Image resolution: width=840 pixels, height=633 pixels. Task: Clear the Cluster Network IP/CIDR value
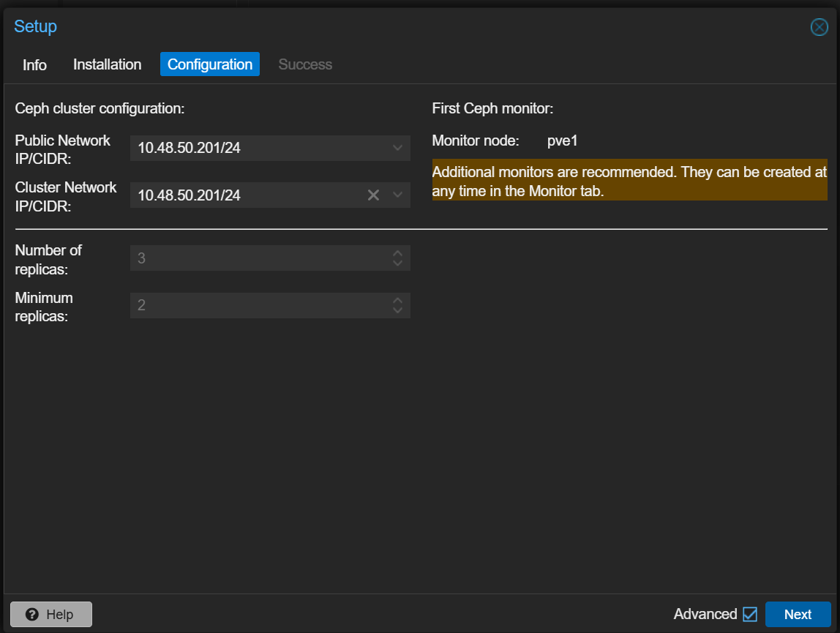[373, 195]
